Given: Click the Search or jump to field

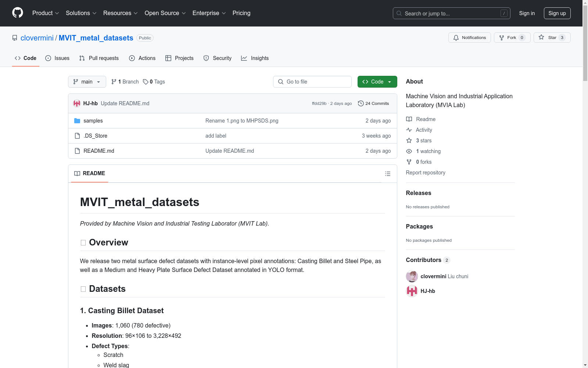Looking at the screenshot, I should click(x=452, y=13).
